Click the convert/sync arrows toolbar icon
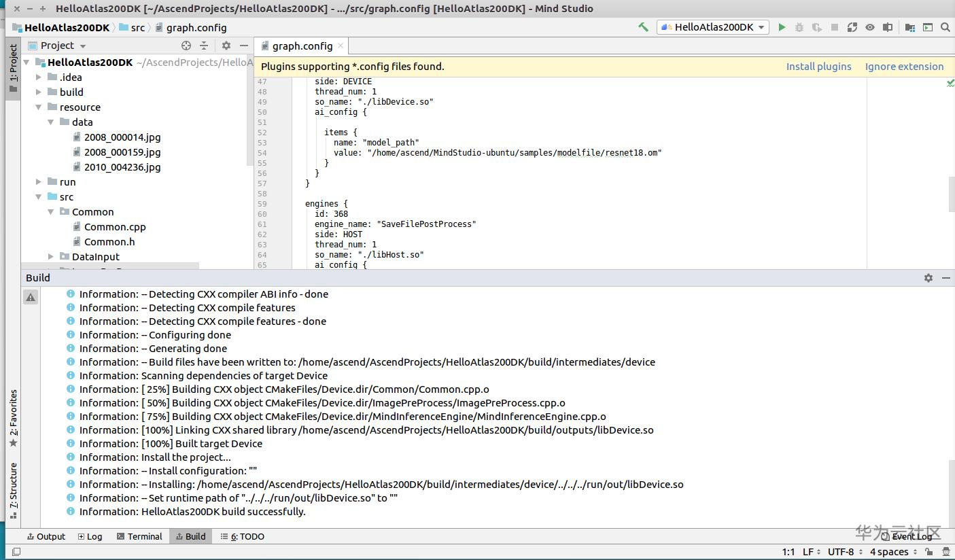955x560 pixels. tap(852, 27)
